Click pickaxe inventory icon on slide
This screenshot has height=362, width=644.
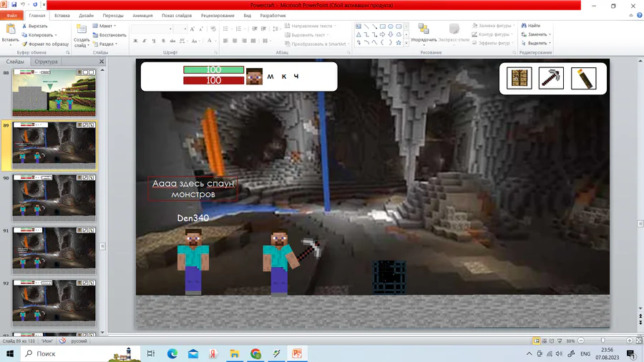(x=551, y=78)
